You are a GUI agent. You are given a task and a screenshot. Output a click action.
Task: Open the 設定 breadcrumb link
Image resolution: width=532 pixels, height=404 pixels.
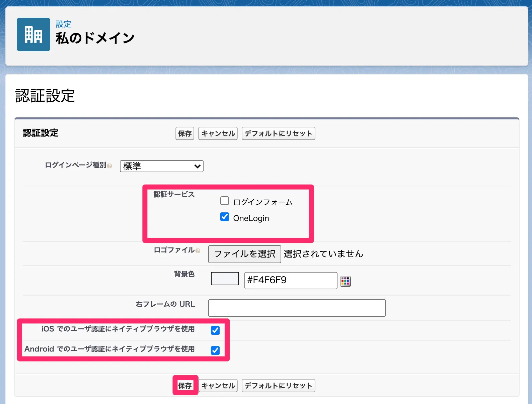tap(63, 24)
